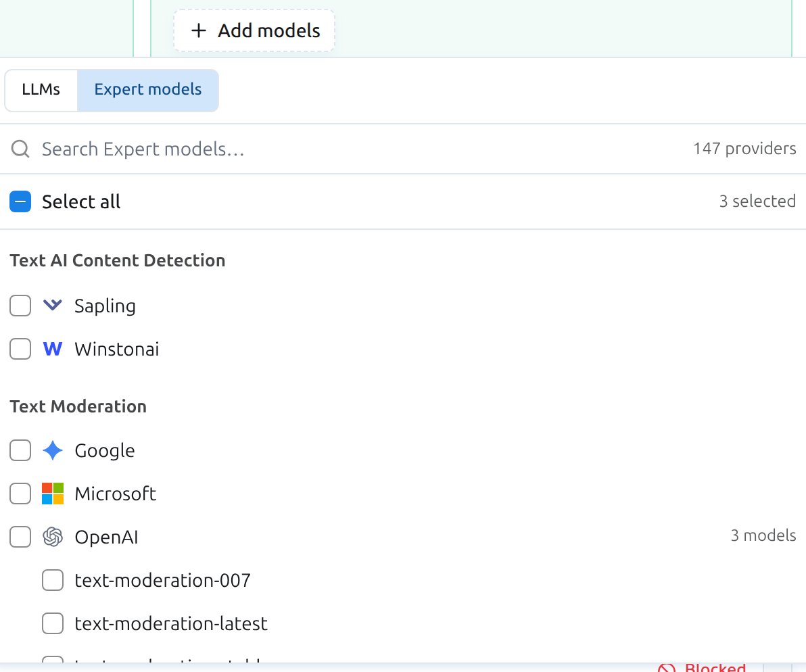Click the text-moderation-007 label
This screenshot has width=806, height=672.
162,581
